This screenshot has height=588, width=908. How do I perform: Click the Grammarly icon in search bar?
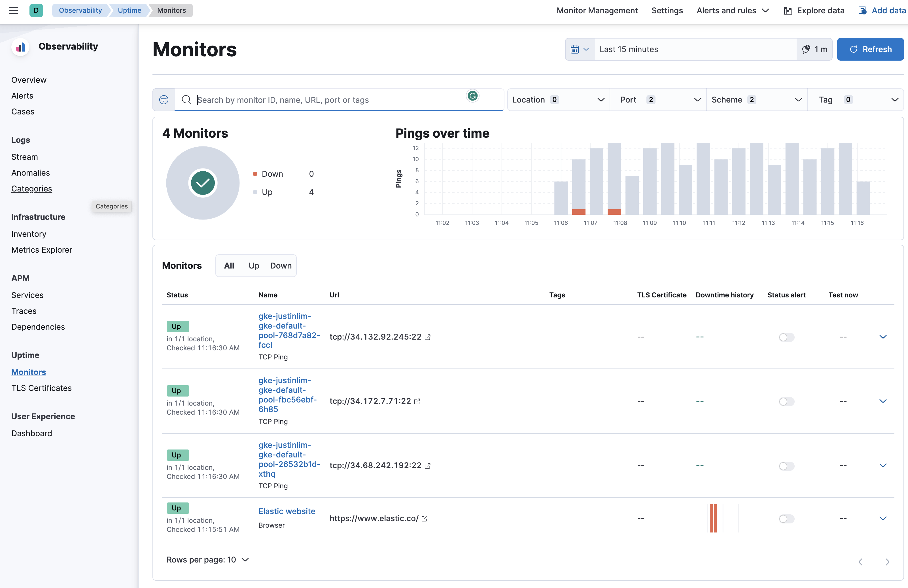tap(472, 96)
